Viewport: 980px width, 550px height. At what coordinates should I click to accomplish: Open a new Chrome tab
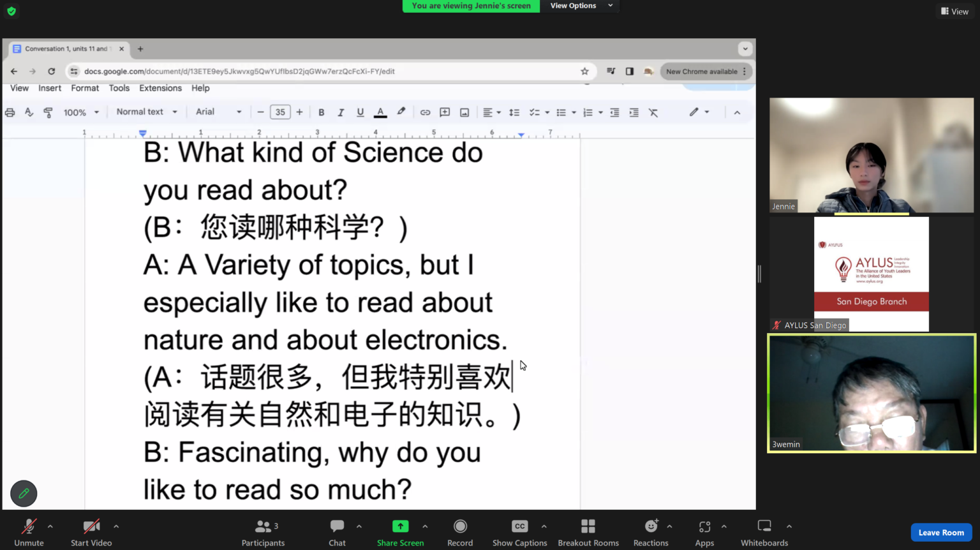click(x=140, y=48)
